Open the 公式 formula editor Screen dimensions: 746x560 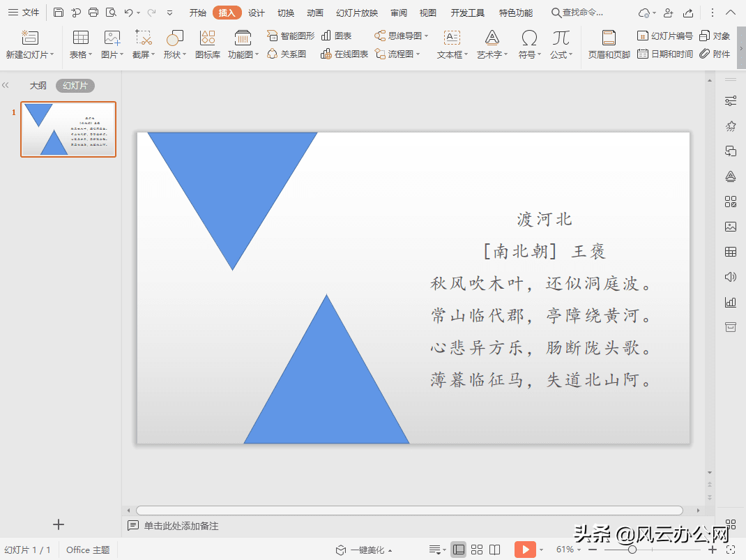[561, 42]
